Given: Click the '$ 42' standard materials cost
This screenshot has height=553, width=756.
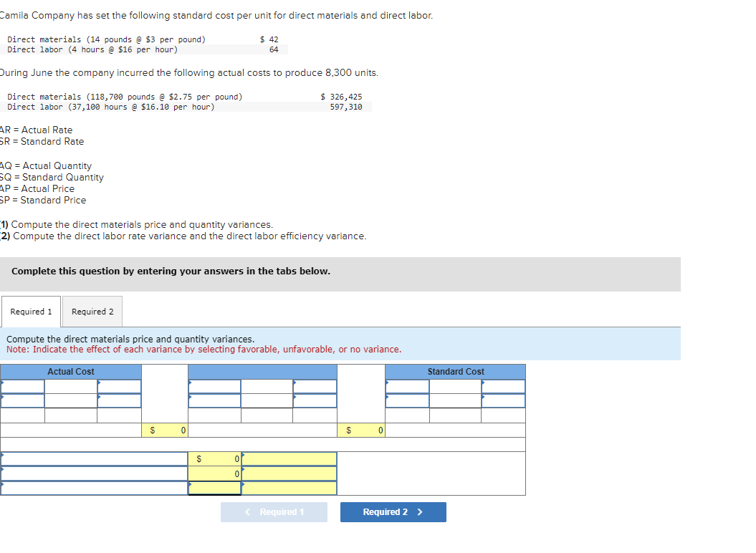Looking at the screenshot, I should tap(269, 39).
